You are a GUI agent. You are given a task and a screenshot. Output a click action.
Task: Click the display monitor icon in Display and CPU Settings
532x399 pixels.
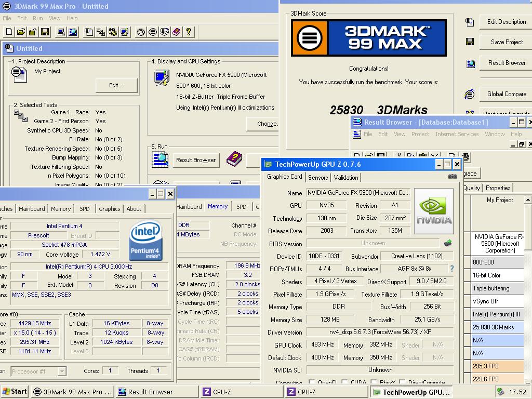[x=162, y=78]
